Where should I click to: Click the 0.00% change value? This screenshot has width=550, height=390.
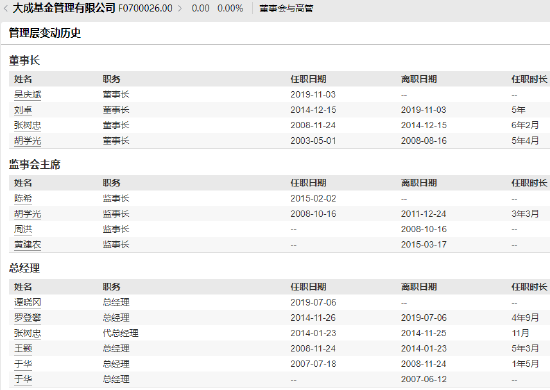tap(230, 8)
